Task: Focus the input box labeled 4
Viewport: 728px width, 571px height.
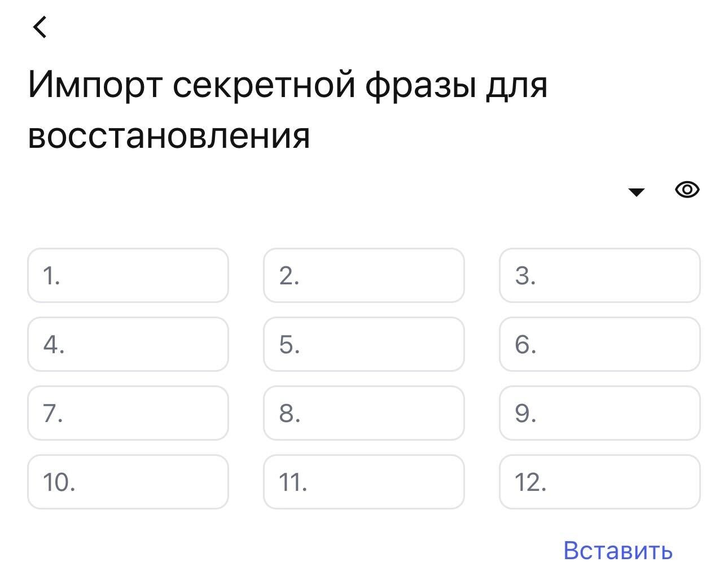Action: [x=128, y=344]
